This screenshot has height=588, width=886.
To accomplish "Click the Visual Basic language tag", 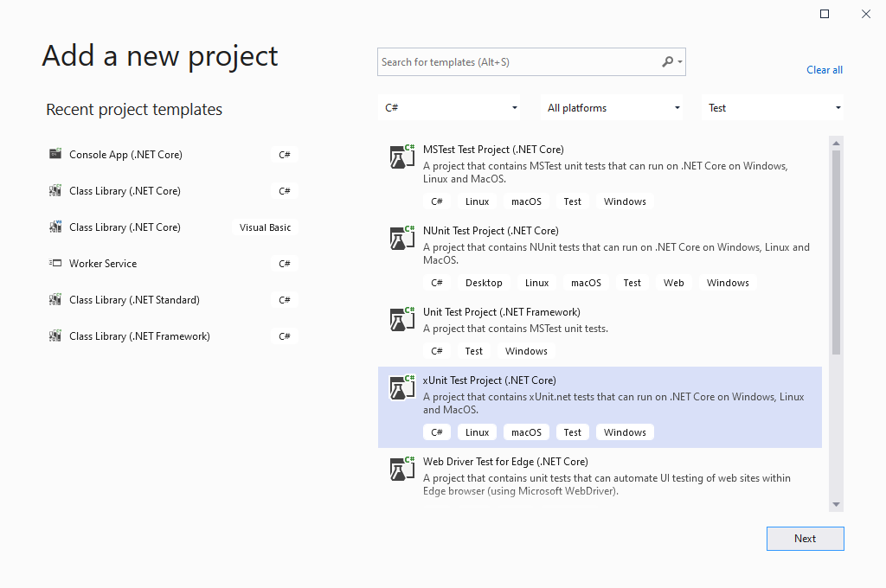I will (x=265, y=227).
